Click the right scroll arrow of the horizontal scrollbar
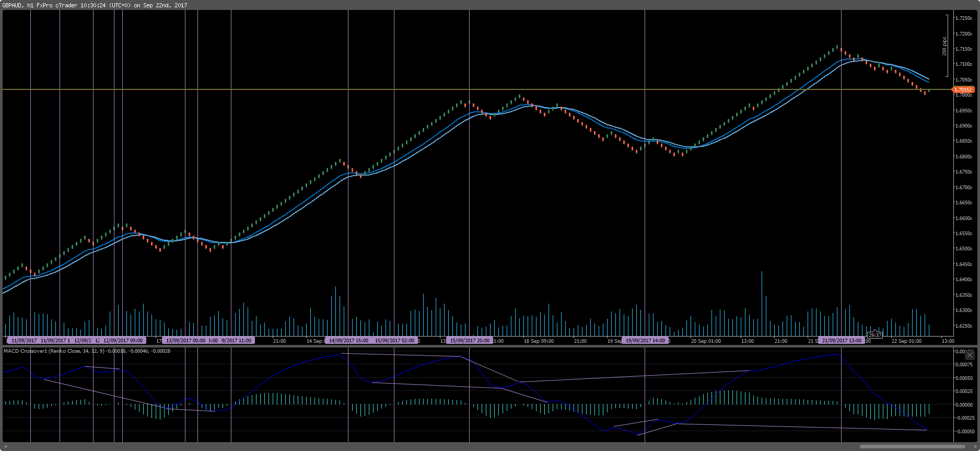The height and width of the screenshot is (451, 980). pyautogui.click(x=976, y=447)
